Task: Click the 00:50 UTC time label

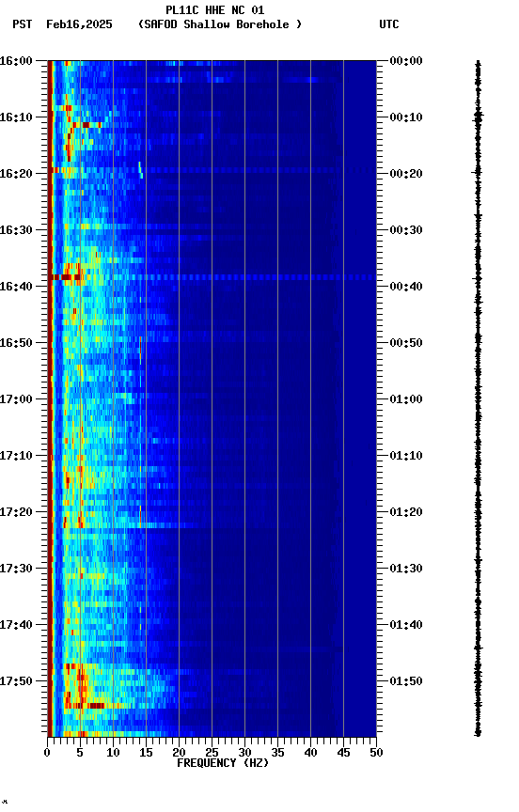Action: 406,343
